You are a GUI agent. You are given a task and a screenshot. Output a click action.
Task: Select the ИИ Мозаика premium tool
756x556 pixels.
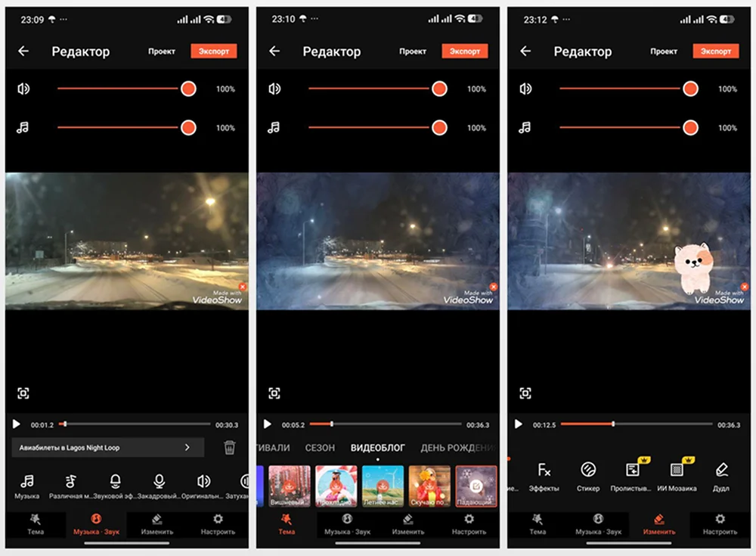(677, 474)
